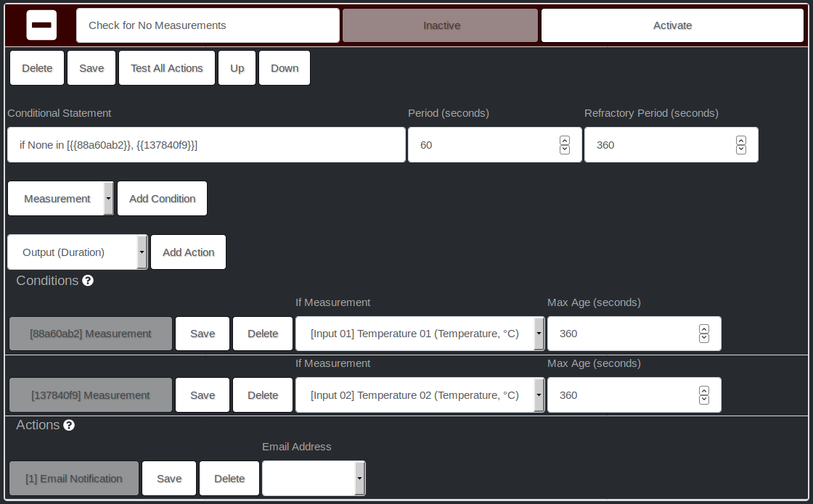Click Test All Actions
813x504 pixels.
[x=166, y=67]
